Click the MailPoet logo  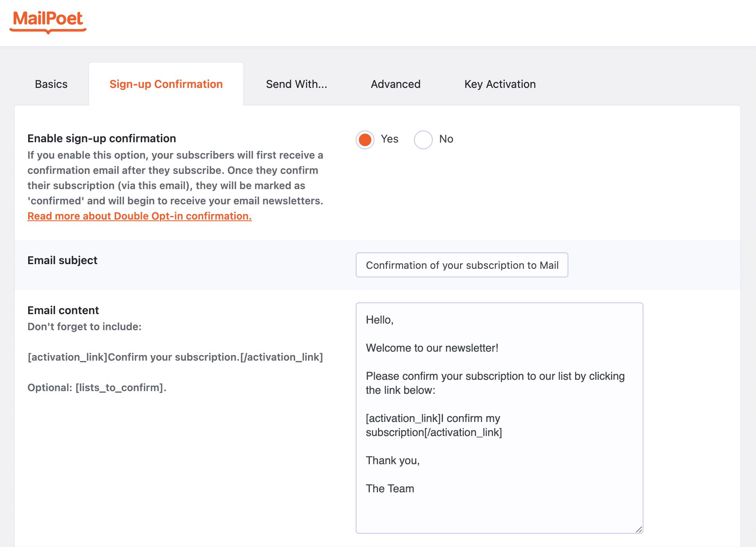tap(48, 20)
